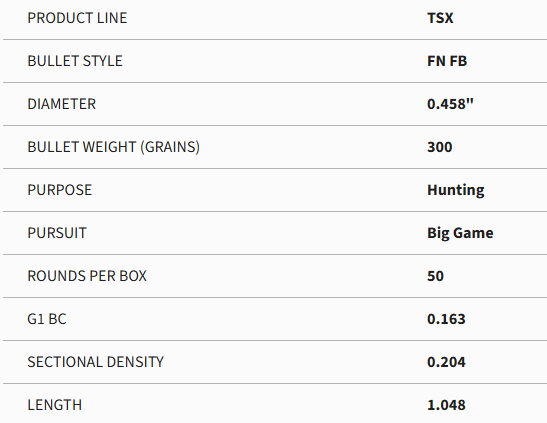Select the Hunting purpose value
The image size is (547, 423).
coord(456,190)
